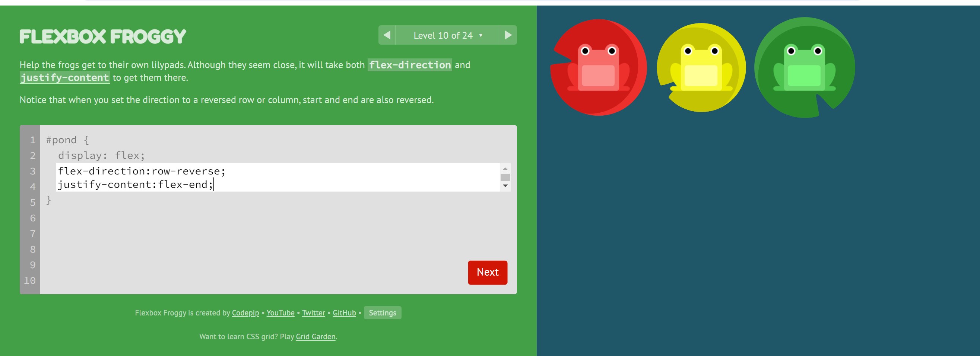This screenshot has width=980, height=356.
Task: Click the Flexbox Froggy logo
Action: pyautogui.click(x=102, y=36)
